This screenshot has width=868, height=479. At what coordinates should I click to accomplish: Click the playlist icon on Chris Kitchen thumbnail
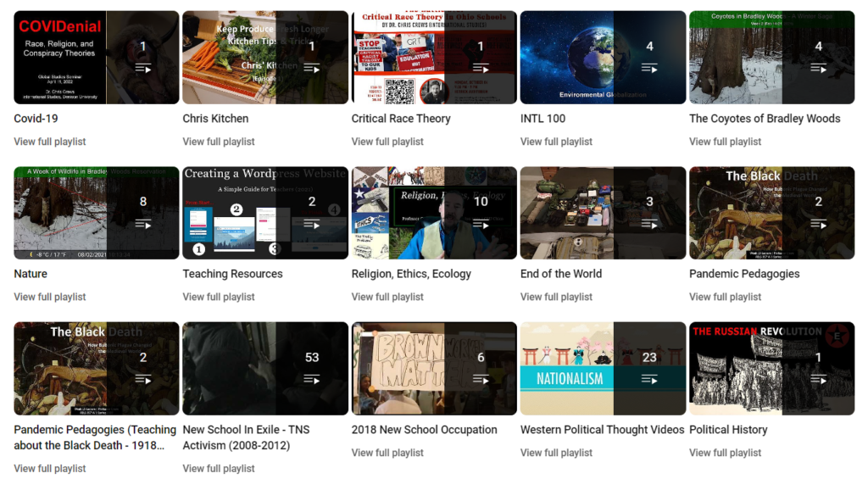pos(312,69)
